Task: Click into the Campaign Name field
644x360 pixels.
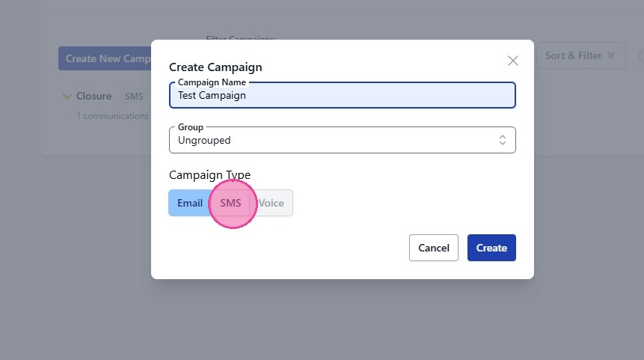Action: pos(342,95)
